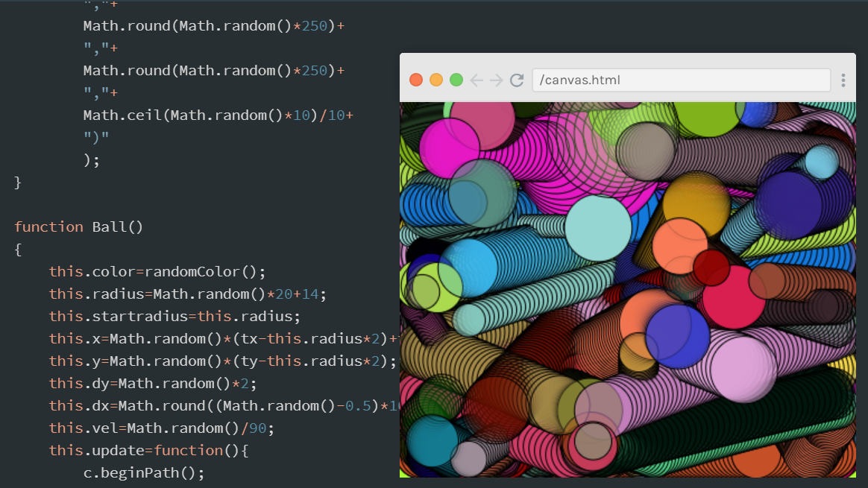This screenshot has height=488, width=868.
Task: Click 'this.color=randomColor();' code line
Action: pyautogui.click(x=157, y=272)
